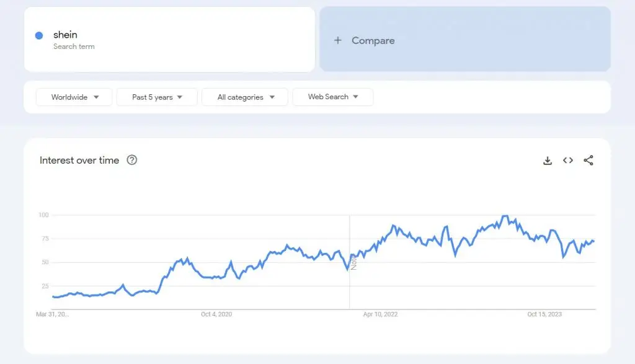Screen dimensions: 635x364
Task: Open the Interest over time help icon
Action: pos(132,160)
